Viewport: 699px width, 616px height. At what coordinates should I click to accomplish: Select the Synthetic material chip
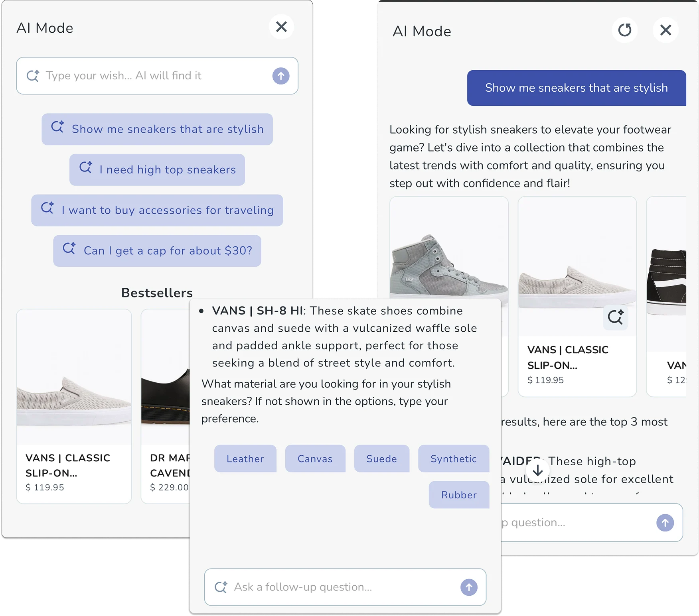coord(454,459)
